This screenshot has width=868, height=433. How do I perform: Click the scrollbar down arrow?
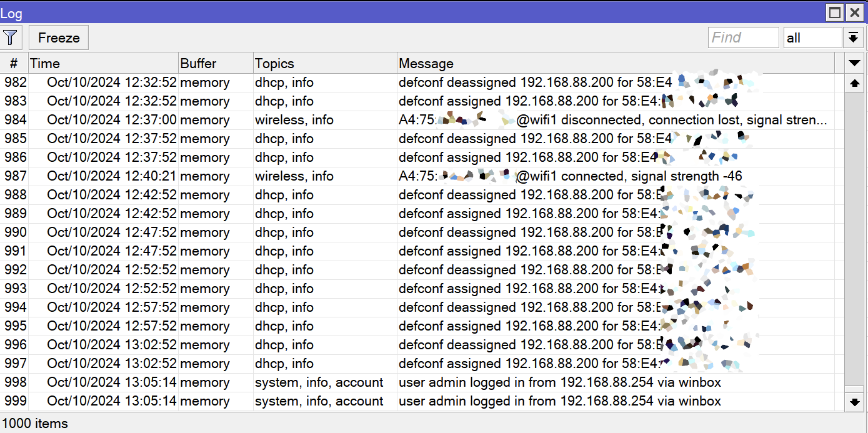tap(854, 401)
